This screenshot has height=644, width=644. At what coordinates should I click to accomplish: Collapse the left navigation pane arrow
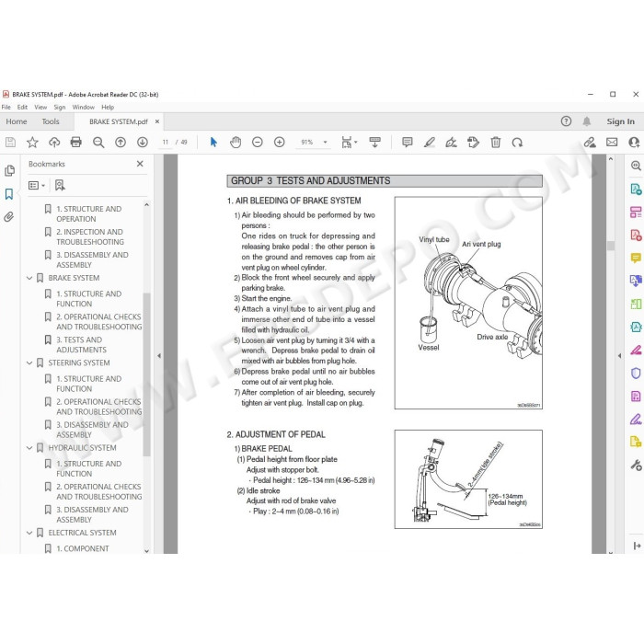click(159, 356)
